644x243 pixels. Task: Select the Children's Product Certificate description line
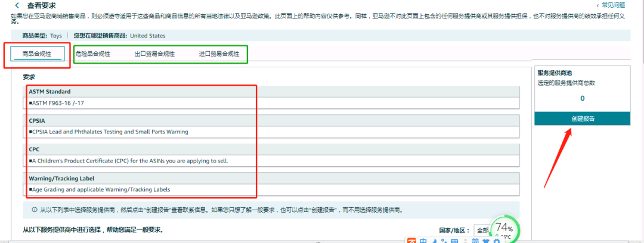pos(129,161)
